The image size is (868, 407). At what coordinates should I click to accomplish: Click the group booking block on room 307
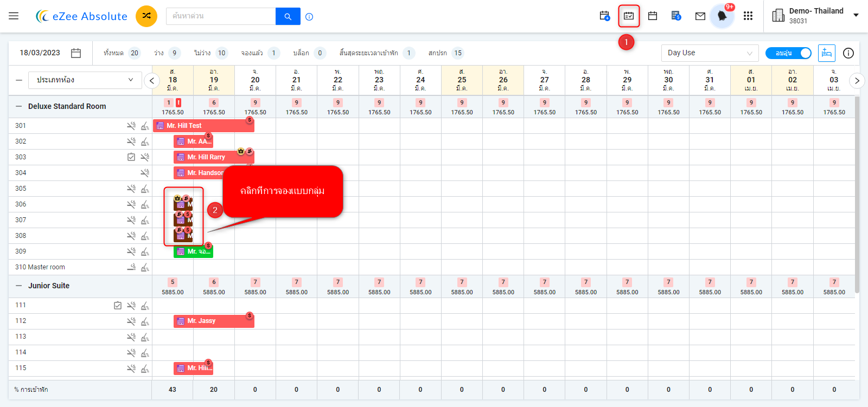point(183,220)
